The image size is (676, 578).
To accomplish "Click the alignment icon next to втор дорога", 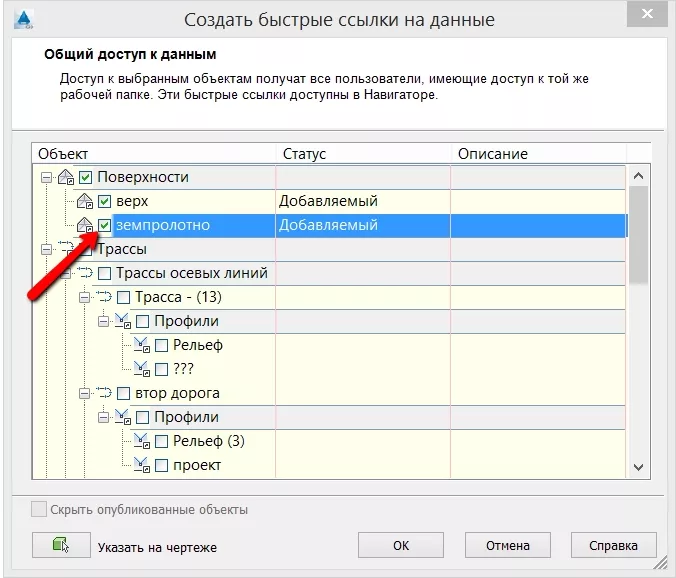I will pyautogui.click(x=104, y=393).
